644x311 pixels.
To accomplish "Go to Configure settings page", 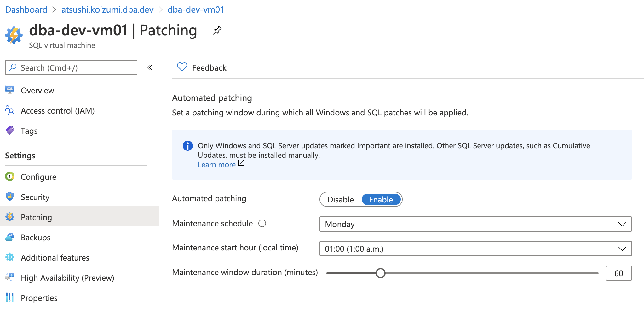I will [x=38, y=177].
